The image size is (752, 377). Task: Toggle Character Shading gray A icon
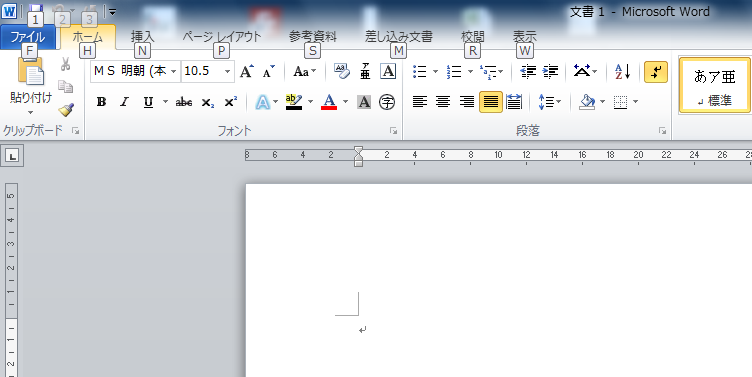point(364,102)
